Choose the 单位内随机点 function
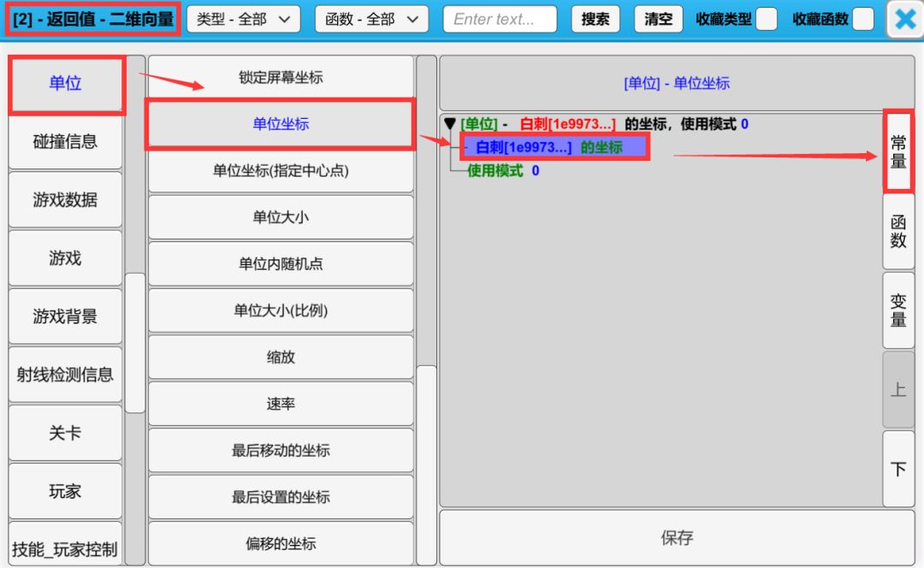Screen dimensions: 924x568 click(x=281, y=264)
